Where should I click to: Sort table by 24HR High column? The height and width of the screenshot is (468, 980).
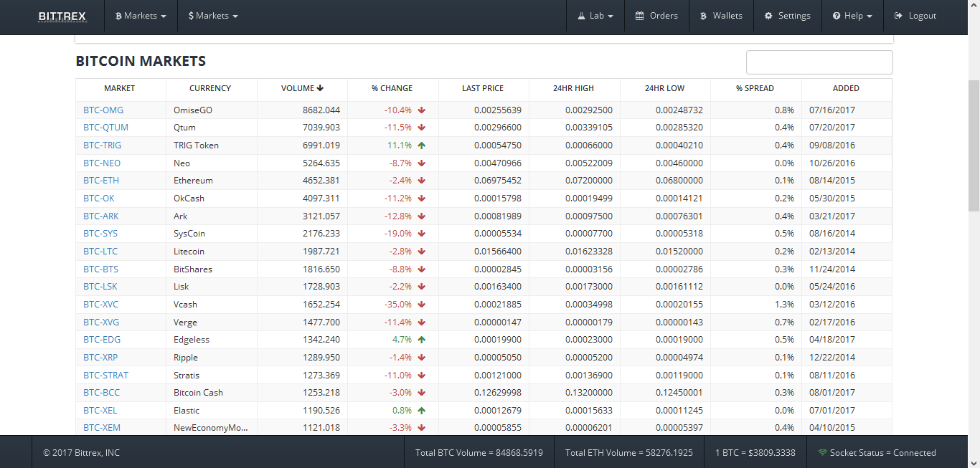coord(573,88)
